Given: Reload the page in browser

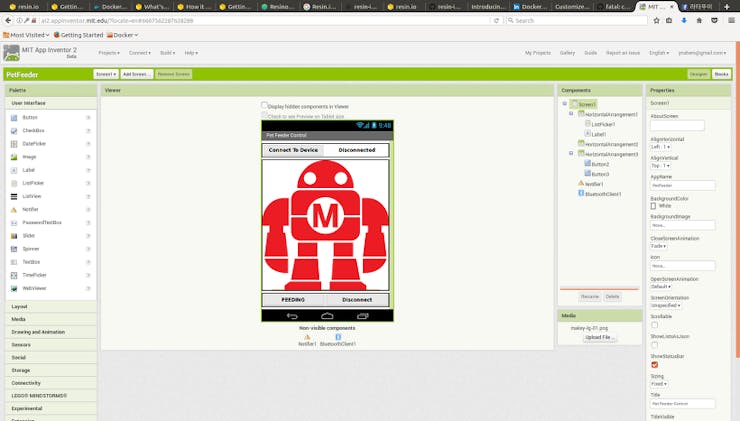Looking at the screenshot, I should point(496,21).
